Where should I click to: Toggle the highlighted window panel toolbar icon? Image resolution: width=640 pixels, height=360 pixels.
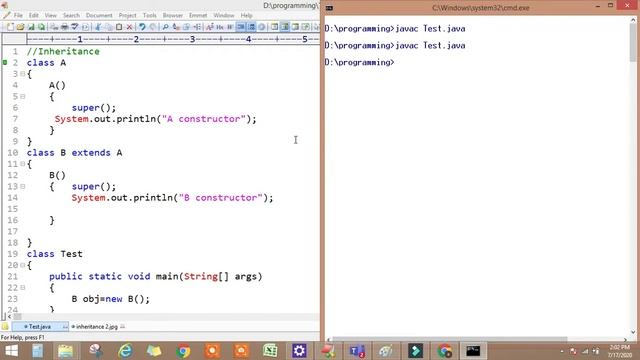(x=285, y=27)
